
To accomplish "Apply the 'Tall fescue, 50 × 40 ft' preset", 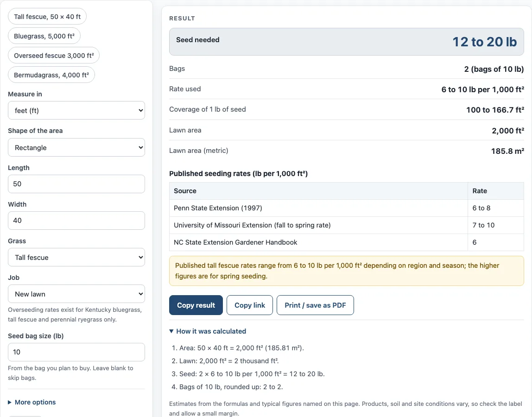I will (x=47, y=17).
